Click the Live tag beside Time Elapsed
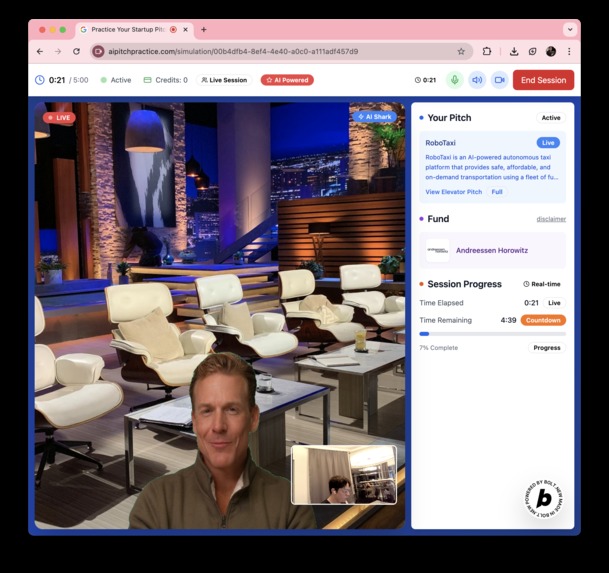The image size is (609, 573). [x=554, y=303]
